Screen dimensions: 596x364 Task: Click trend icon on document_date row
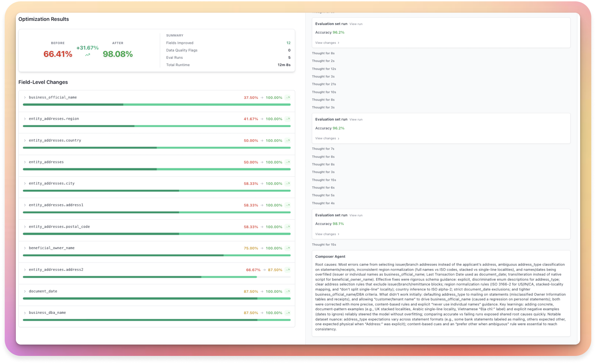click(288, 292)
